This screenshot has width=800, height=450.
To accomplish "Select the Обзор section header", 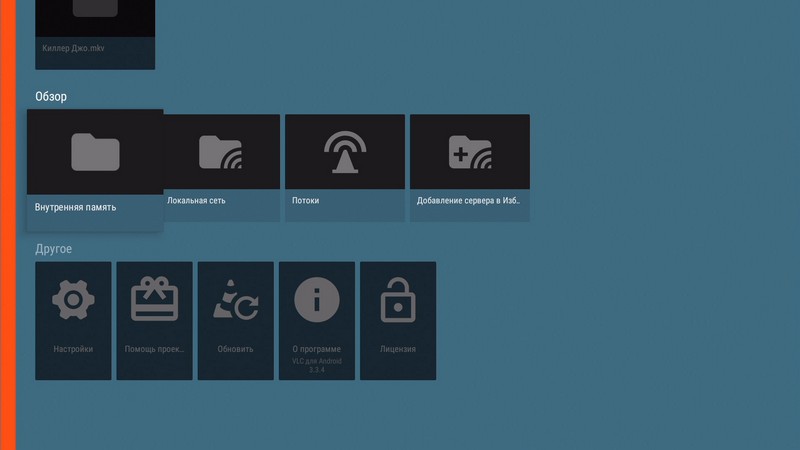I will coord(51,97).
